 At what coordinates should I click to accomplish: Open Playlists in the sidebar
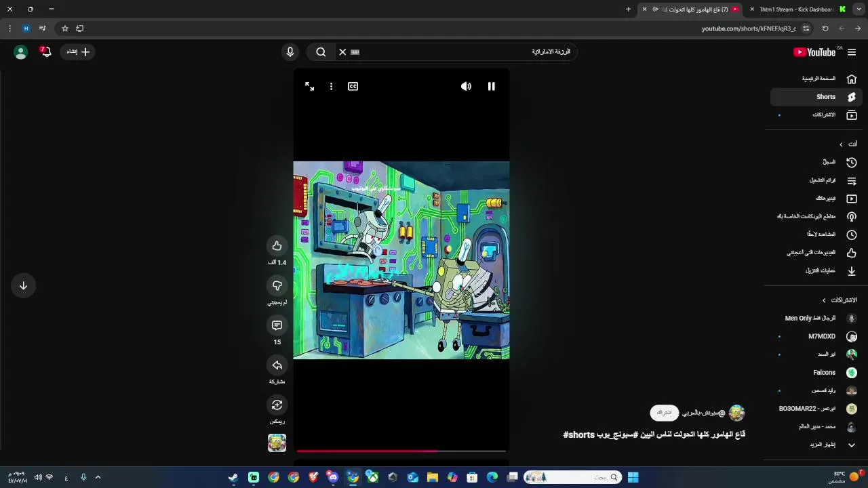pyautogui.click(x=816, y=180)
